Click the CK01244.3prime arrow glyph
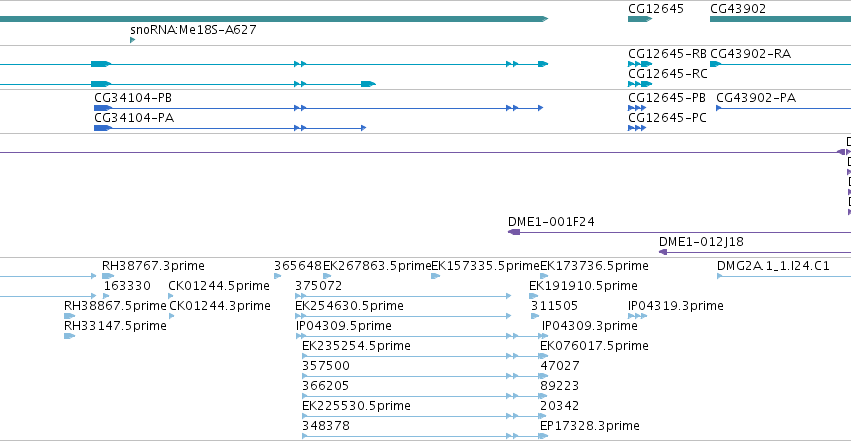Image resolution: width=851 pixels, height=441 pixels. [x=172, y=316]
